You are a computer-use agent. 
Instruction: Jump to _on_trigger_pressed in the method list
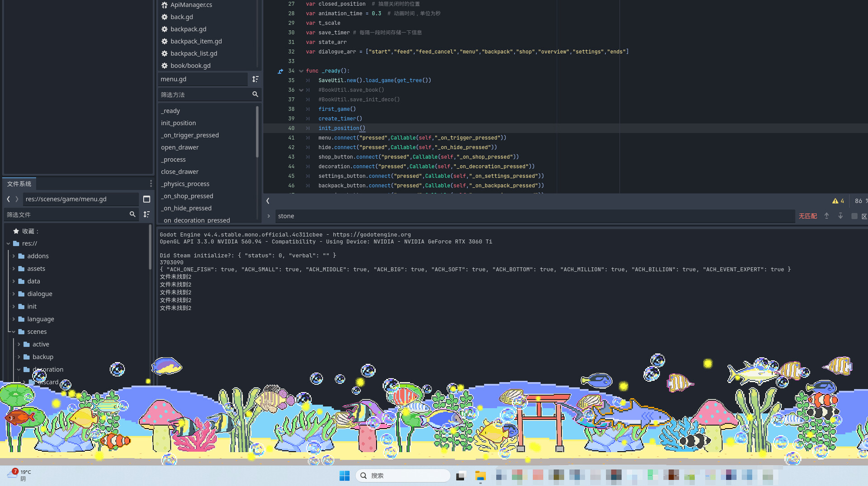pyautogui.click(x=189, y=135)
